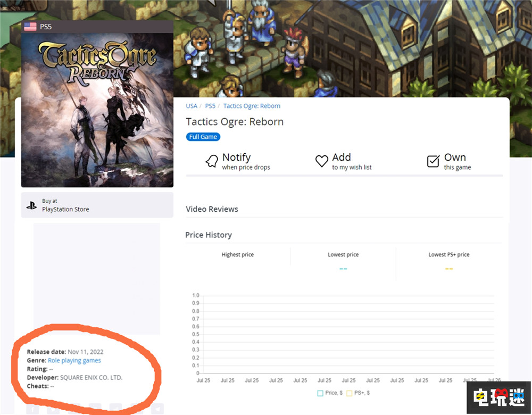This screenshot has height=415, width=532.
Task: Click inside the price history chart grid
Action: pos(346,334)
